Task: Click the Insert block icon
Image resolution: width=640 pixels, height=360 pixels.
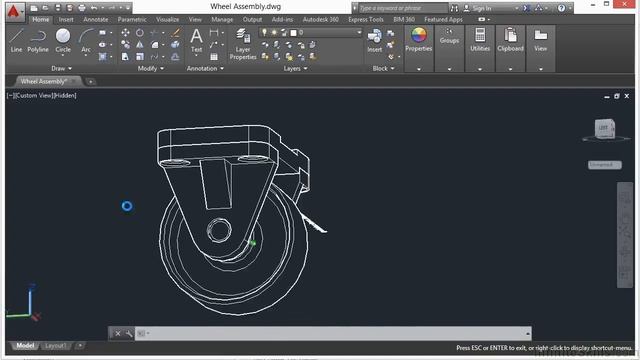Action: click(x=374, y=40)
